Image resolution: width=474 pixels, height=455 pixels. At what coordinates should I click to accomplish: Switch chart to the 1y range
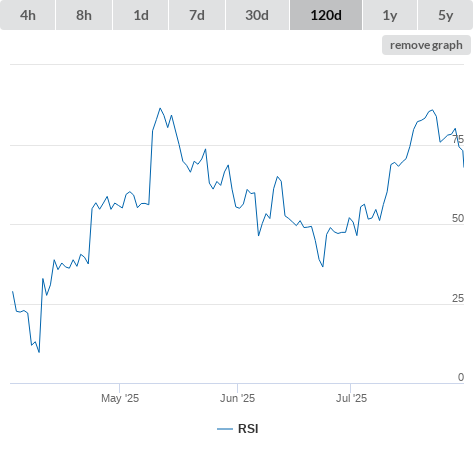(x=390, y=15)
